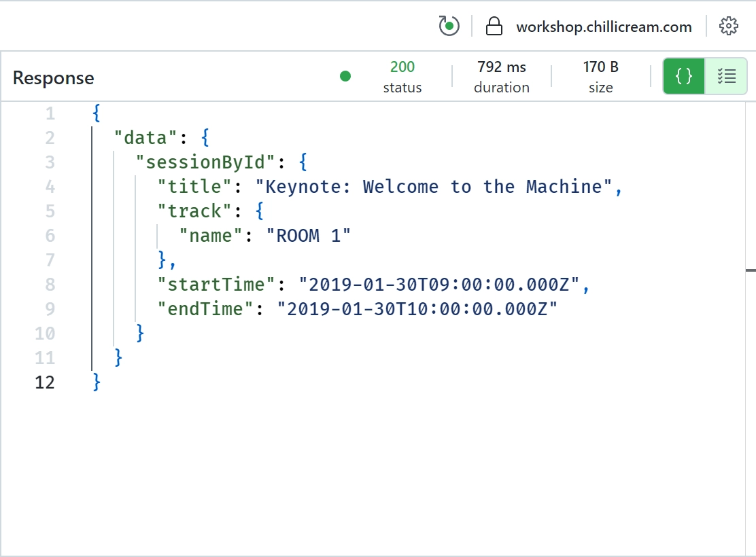Screen dimensions: 756x557
Task: Click the scrollbar marker at right edge
Action: pos(751,270)
